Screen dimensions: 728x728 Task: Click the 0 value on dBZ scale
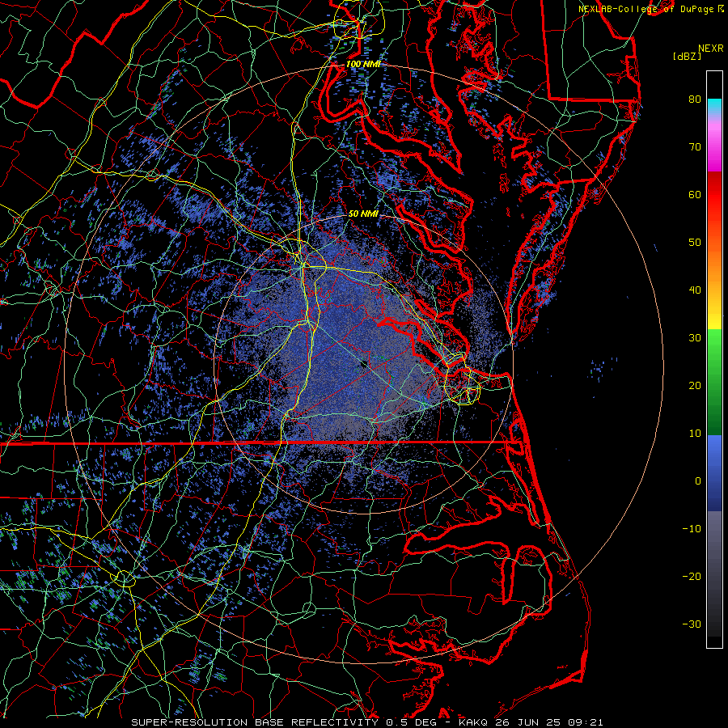click(x=698, y=481)
